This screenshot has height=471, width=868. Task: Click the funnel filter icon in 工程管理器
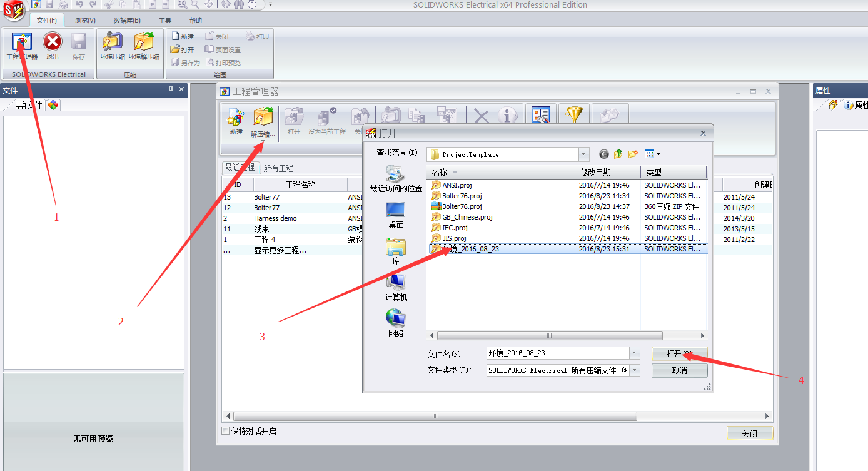[573, 116]
